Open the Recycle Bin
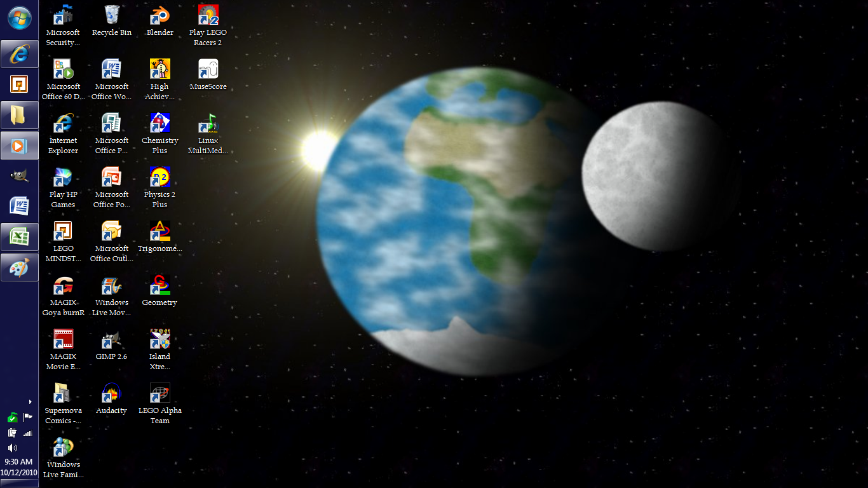The height and width of the screenshot is (488, 868). (x=111, y=16)
